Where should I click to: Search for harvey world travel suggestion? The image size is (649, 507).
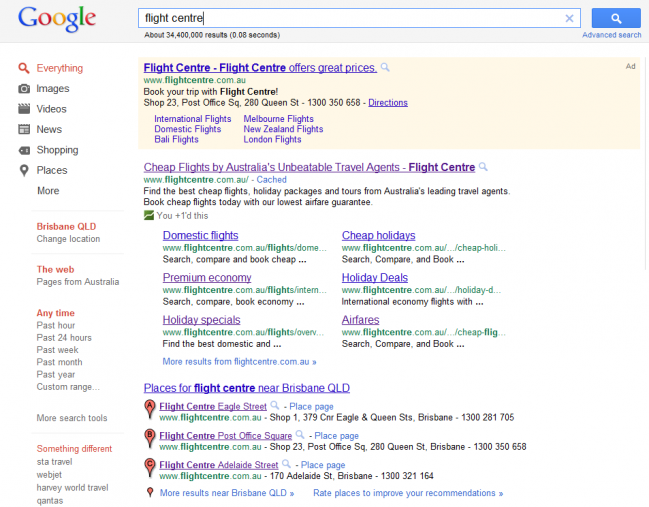pyautogui.click(x=72, y=488)
